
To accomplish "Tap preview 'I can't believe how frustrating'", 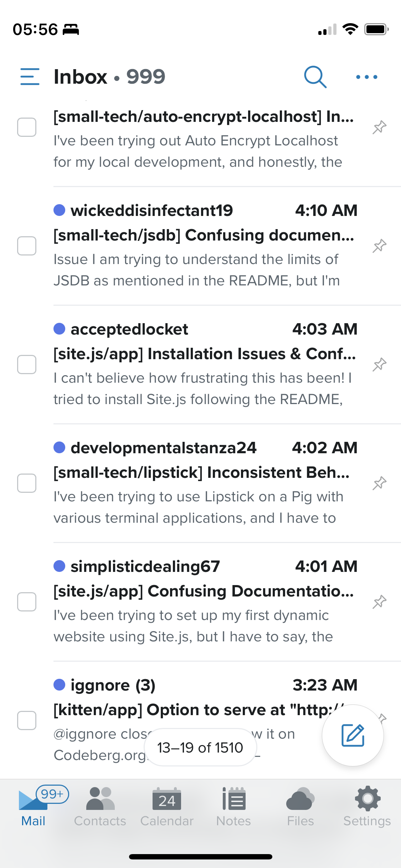I will point(203,388).
